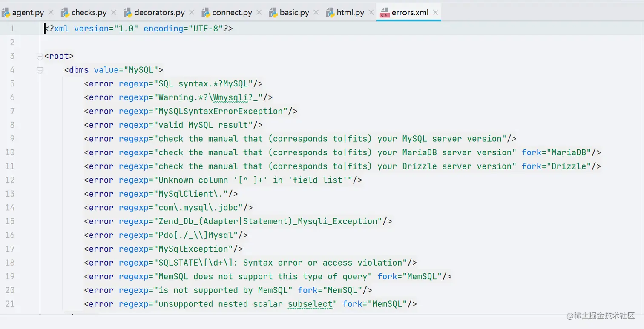Switch to the checks.py tab

tap(89, 13)
